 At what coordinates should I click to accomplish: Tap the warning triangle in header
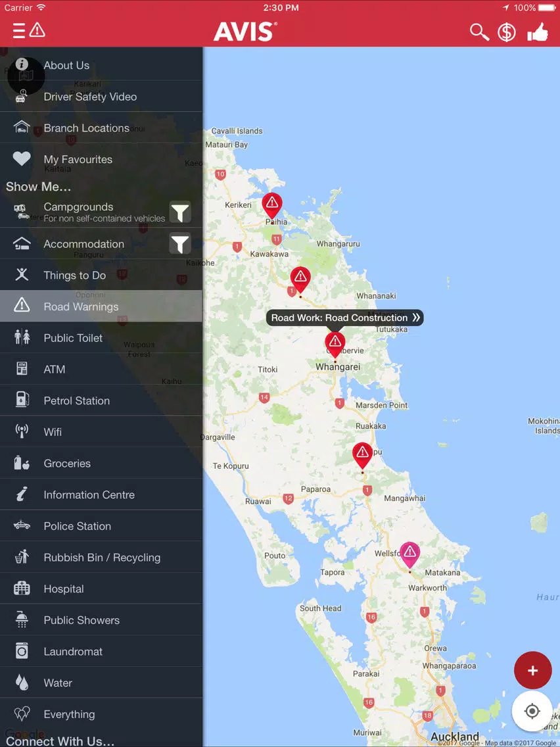click(x=37, y=30)
